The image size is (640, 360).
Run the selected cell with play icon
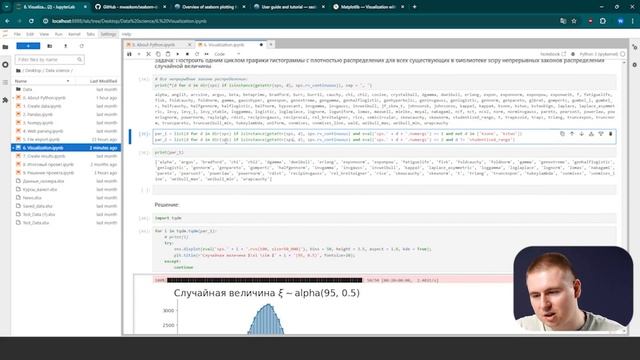pos(178,54)
